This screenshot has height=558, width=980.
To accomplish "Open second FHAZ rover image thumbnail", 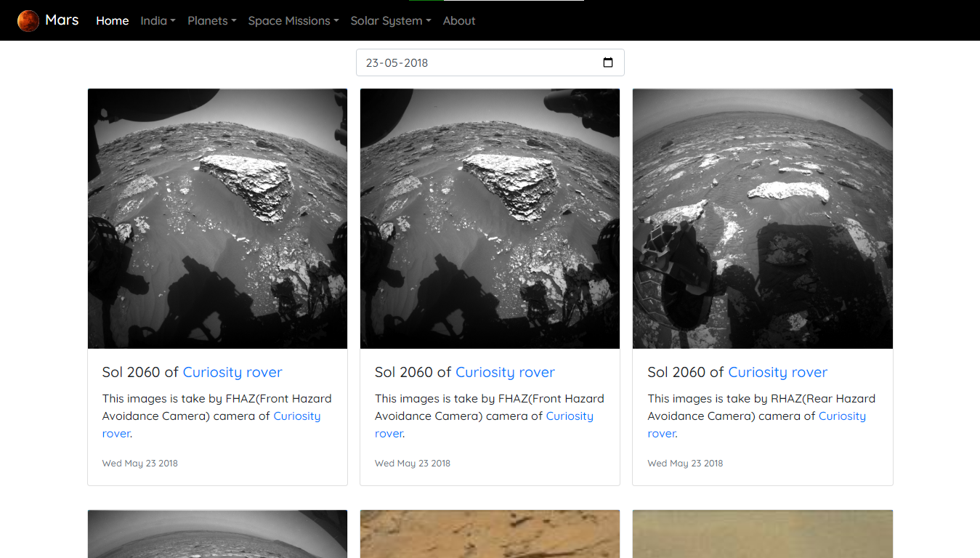I will [490, 219].
